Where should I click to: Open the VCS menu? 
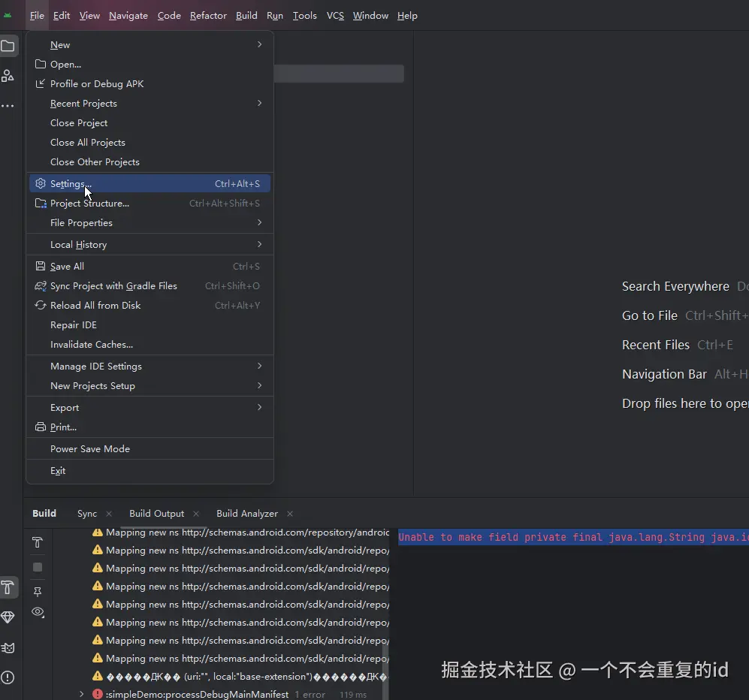[335, 16]
